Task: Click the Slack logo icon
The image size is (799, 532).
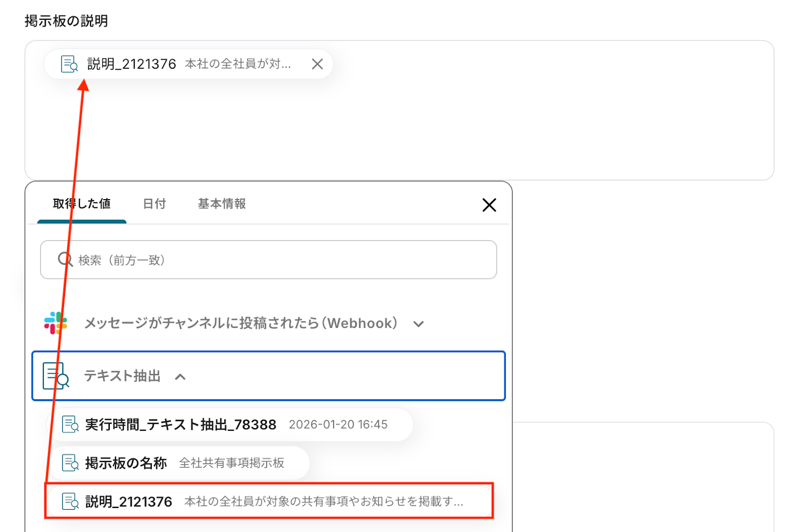Action: pos(55,323)
